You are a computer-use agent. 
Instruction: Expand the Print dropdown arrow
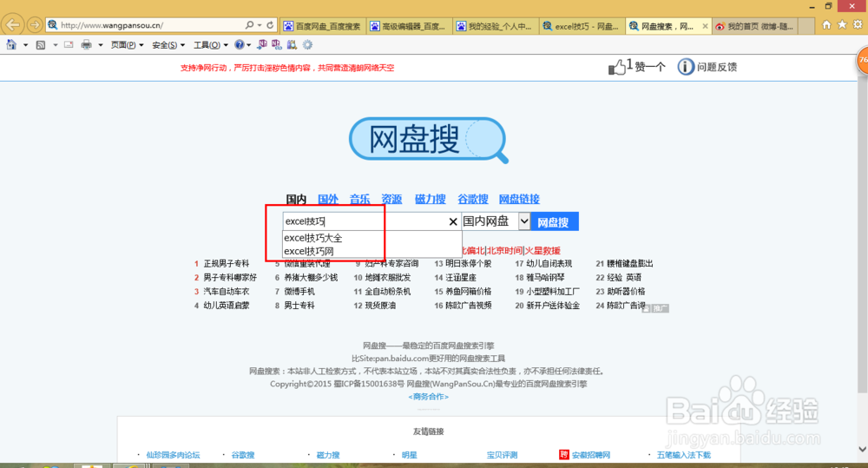[100, 45]
